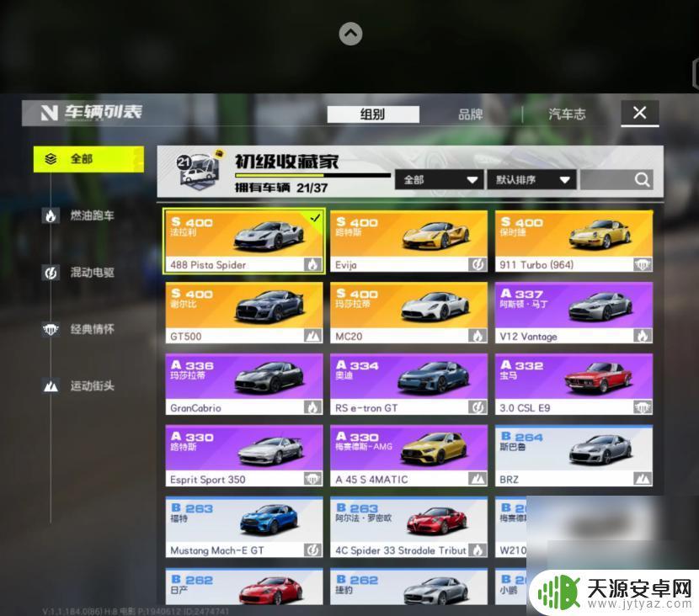This screenshot has height=616, width=699.
Task: Select the 4C Spider 33 Stradale card
Action: [x=408, y=528]
